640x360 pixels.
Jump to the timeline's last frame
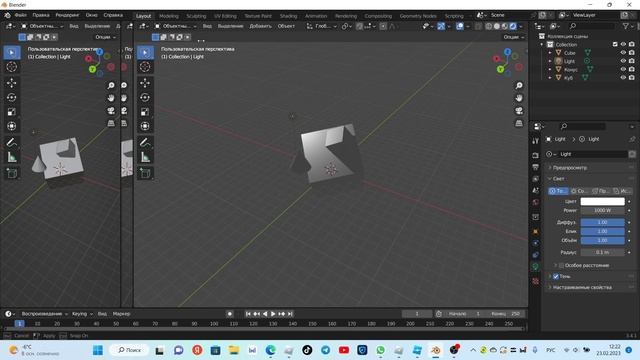pyautogui.click(x=290, y=314)
